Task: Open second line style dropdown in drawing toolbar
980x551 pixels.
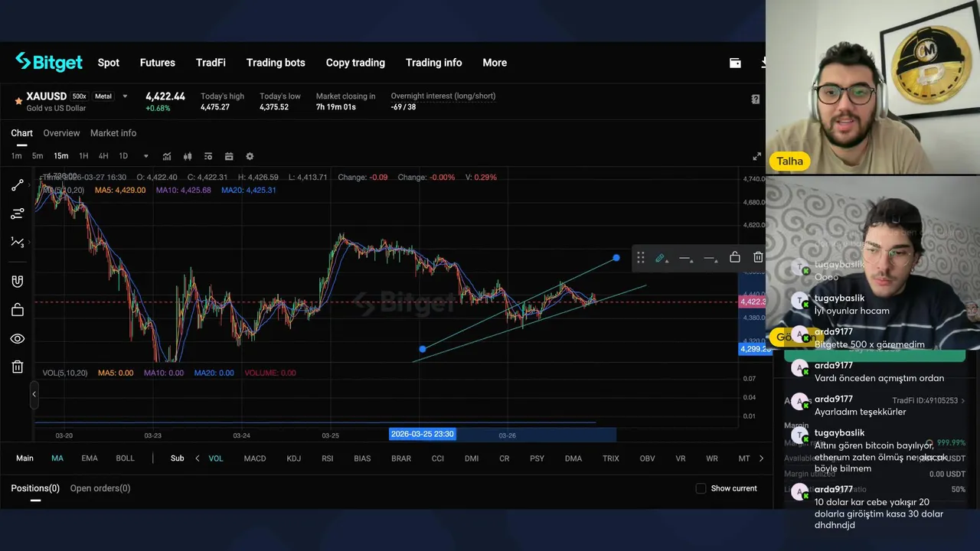Action: [710, 258]
